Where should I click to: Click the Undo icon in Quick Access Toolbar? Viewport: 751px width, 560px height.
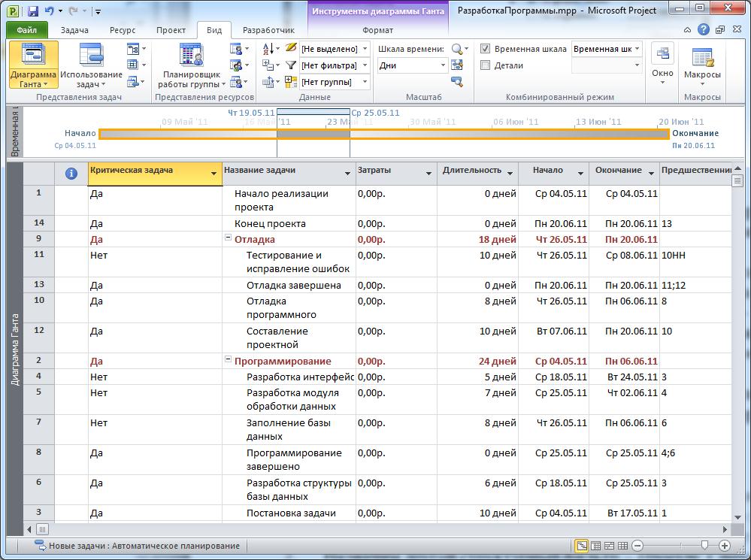pos(50,11)
